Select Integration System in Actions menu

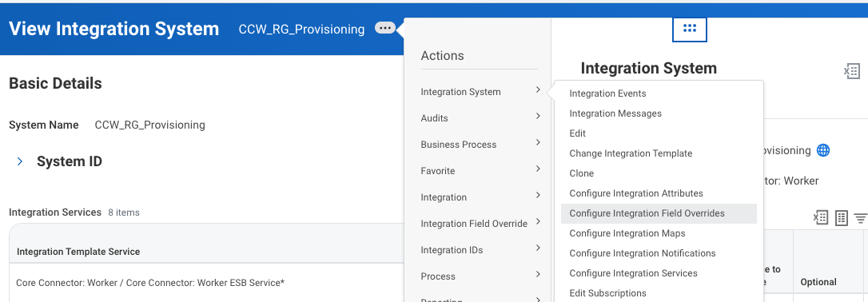pyautogui.click(x=460, y=92)
